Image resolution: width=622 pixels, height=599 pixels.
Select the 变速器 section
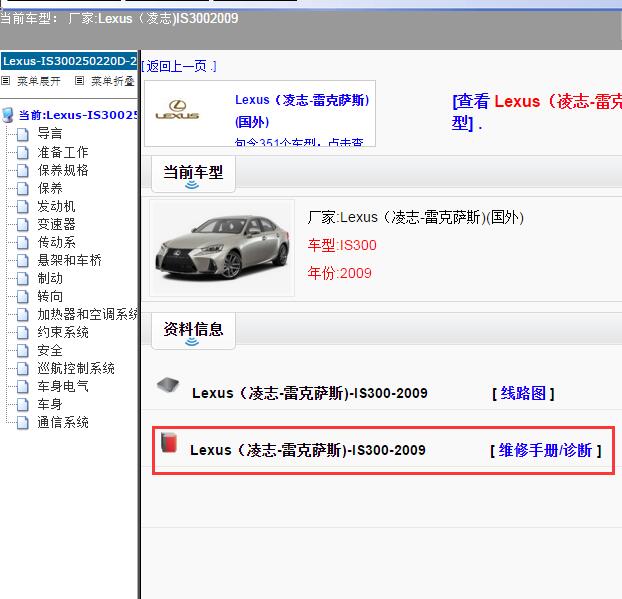click(56, 224)
